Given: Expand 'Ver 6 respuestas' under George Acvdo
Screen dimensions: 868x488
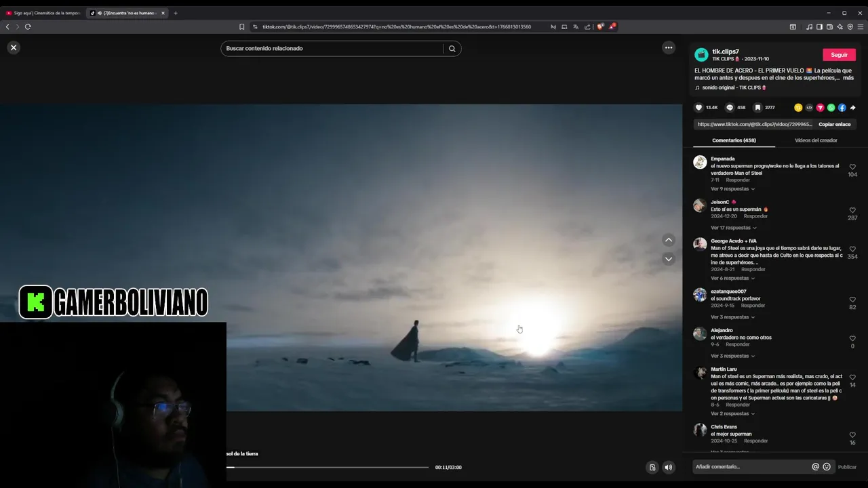Looking at the screenshot, I should click(x=732, y=278).
